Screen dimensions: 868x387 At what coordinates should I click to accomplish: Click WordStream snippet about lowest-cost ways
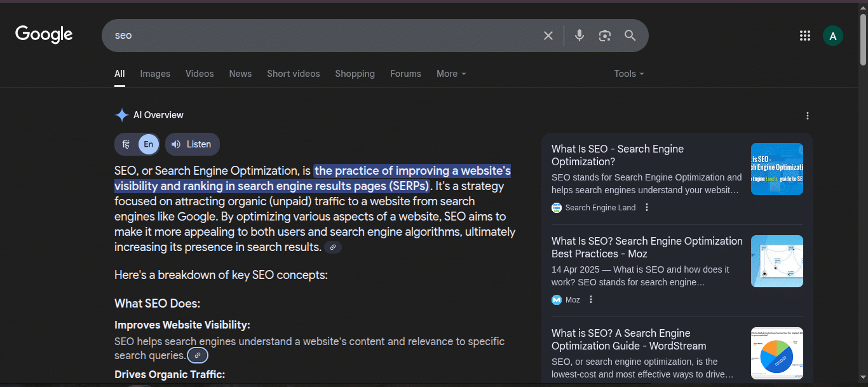pyautogui.click(x=642, y=368)
